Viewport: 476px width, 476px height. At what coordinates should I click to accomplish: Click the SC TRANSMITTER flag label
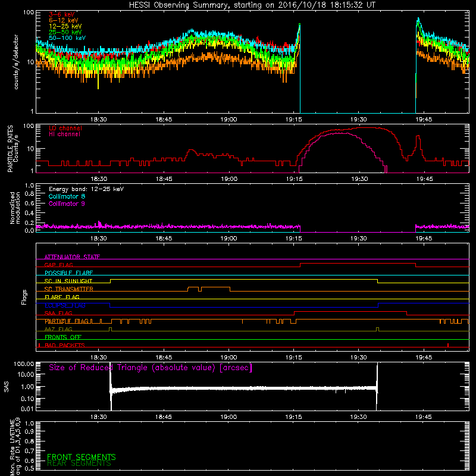68,289
